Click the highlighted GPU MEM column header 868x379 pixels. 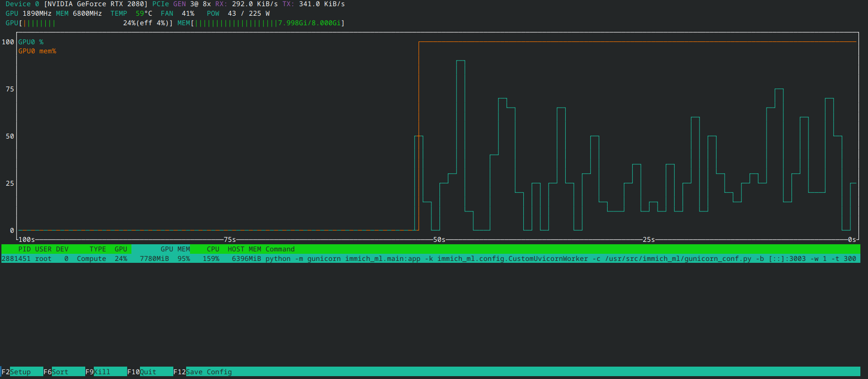coord(175,249)
